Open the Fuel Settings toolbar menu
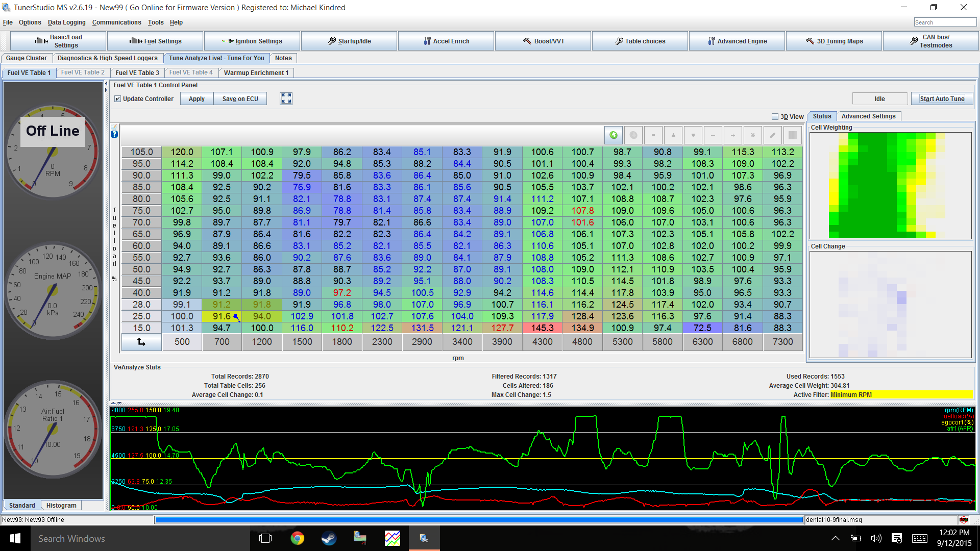The height and width of the screenshot is (551, 980). (x=155, y=41)
